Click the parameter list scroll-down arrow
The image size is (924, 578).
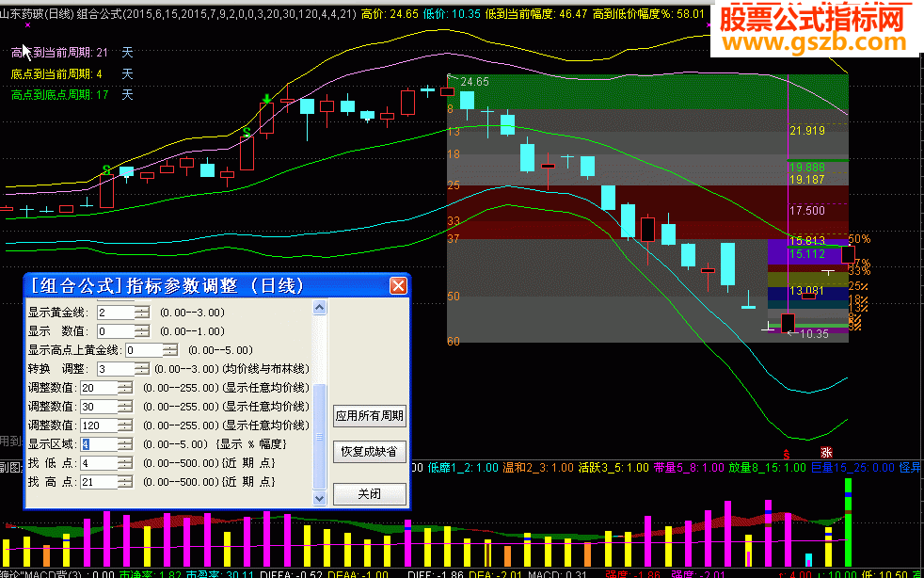319,498
